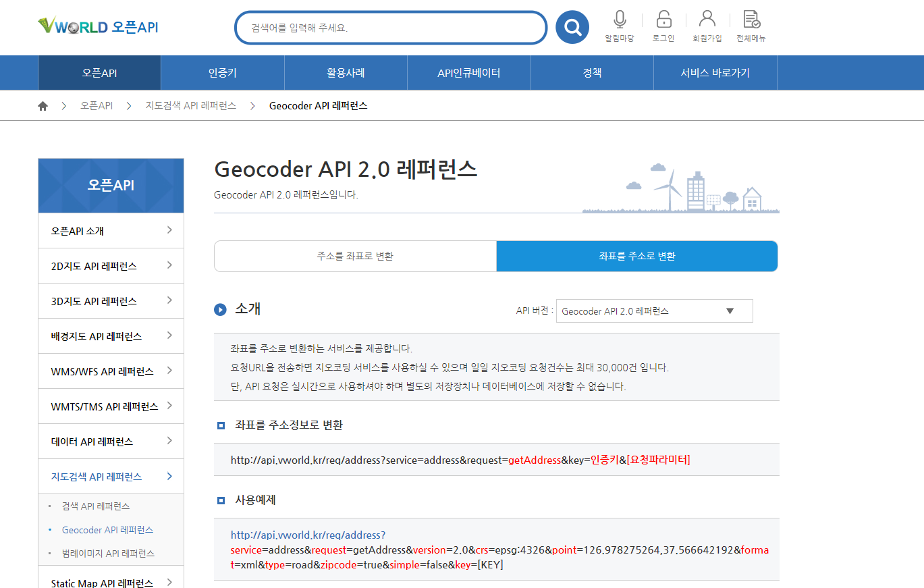This screenshot has width=924, height=588.
Task: Click the blue search magnifier button
Action: 572,28
